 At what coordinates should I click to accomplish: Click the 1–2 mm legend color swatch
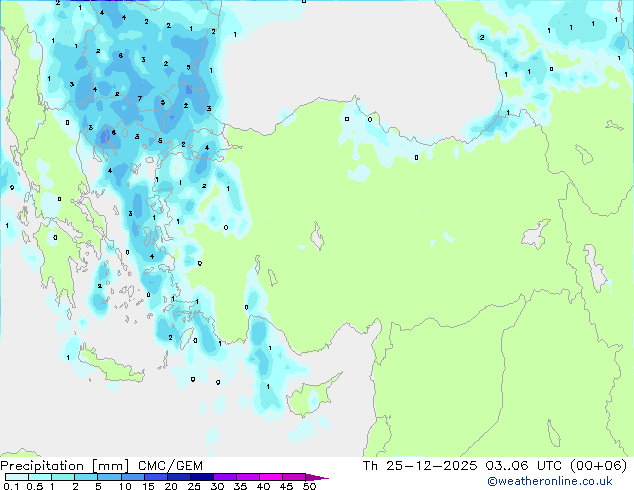click(x=63, y=477)
